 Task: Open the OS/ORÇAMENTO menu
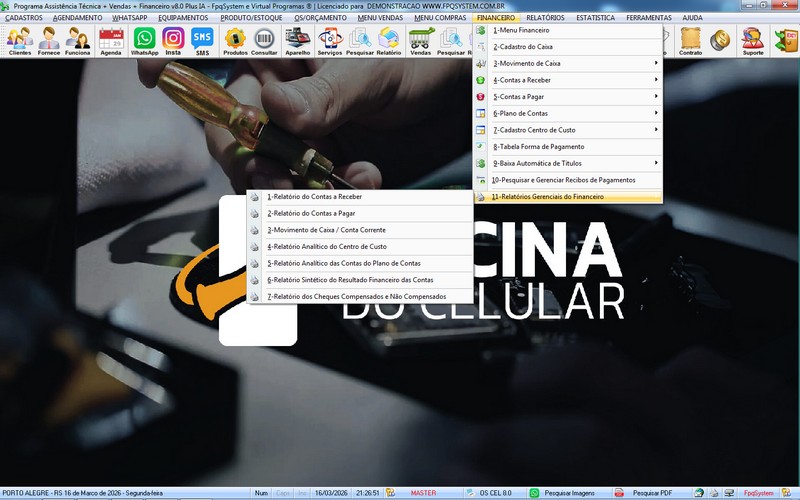click(320, 18)
